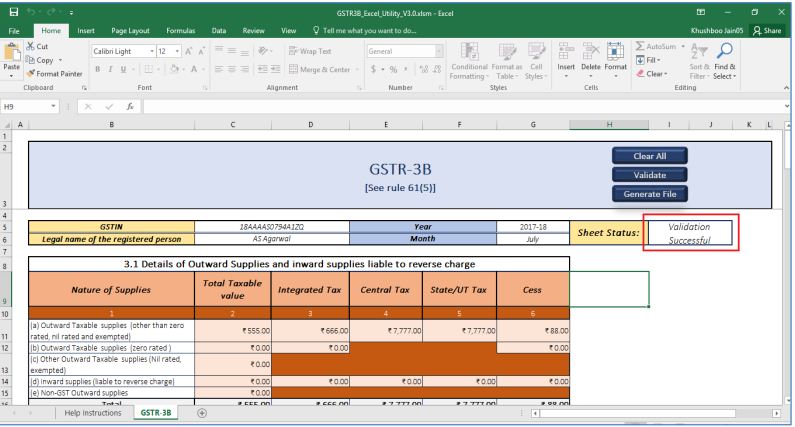Open the Borders icon

click(x=149, y=69)
